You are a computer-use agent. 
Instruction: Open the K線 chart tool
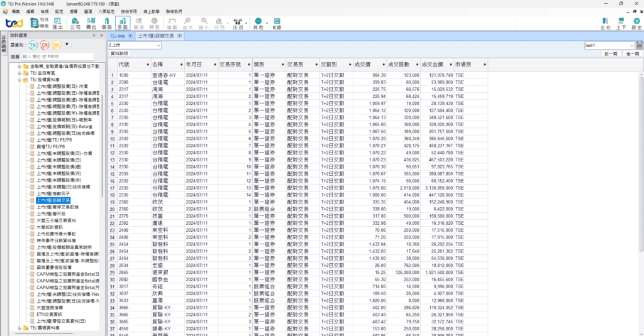click(276, 23)
